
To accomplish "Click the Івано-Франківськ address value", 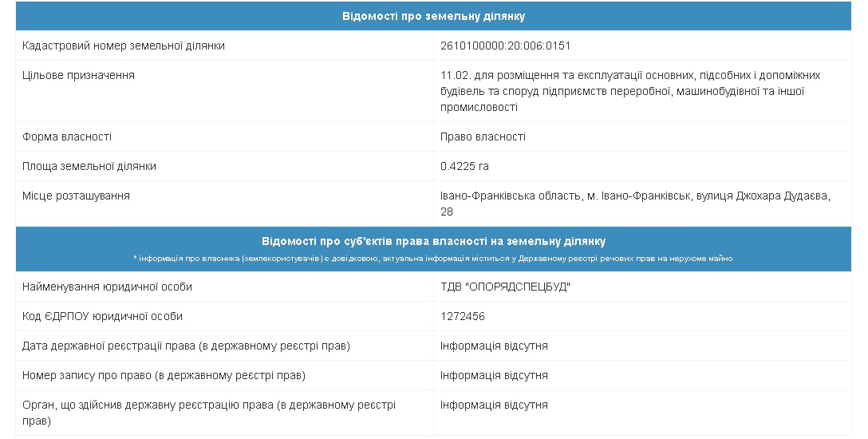I will pos(635,204).
